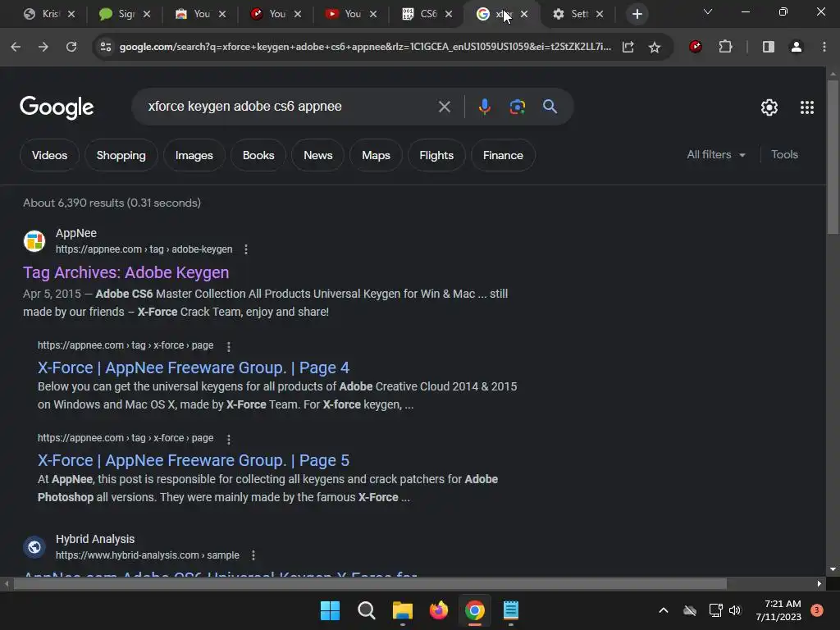840x630 pixels.
Task: Filter results by Maps
Action: (376, 155)
